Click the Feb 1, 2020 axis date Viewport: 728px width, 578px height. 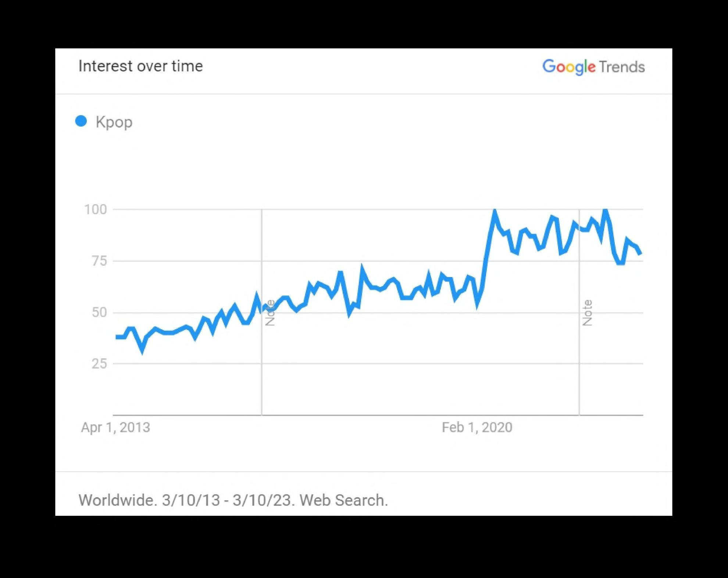click(x=477, y=428)
